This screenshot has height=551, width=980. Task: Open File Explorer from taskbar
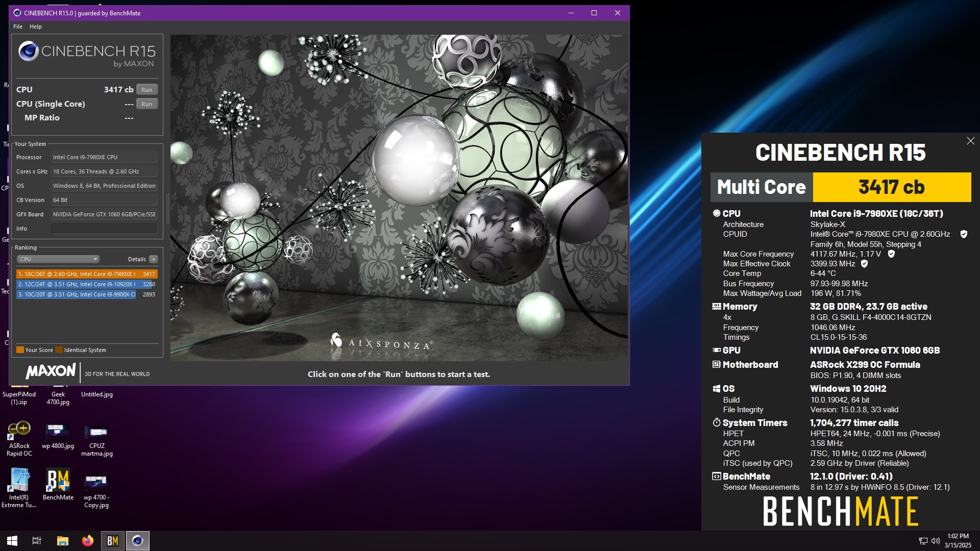click(x=62, y=541)
